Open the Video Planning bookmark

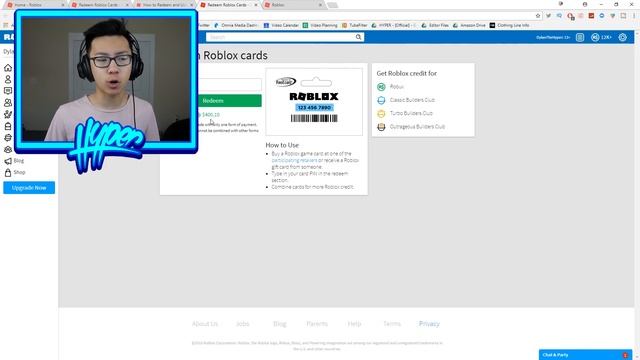click(x=320, y=25)
